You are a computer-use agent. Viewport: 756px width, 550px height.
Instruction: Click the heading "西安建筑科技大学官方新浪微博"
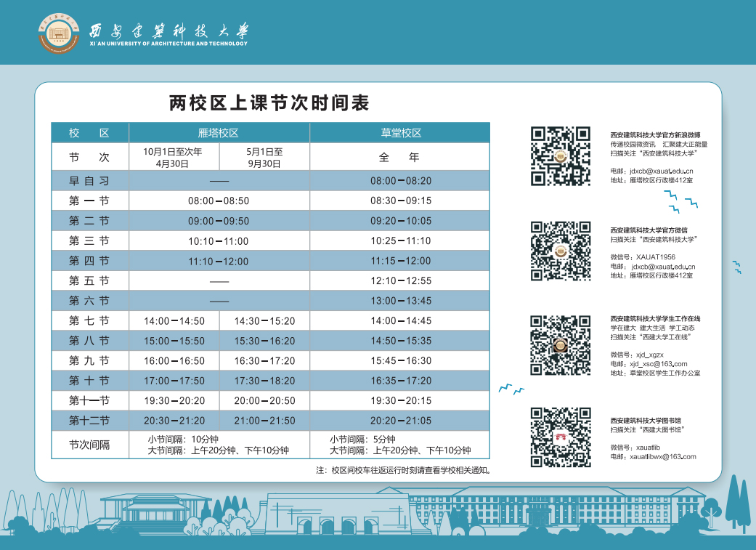(655, 135)
